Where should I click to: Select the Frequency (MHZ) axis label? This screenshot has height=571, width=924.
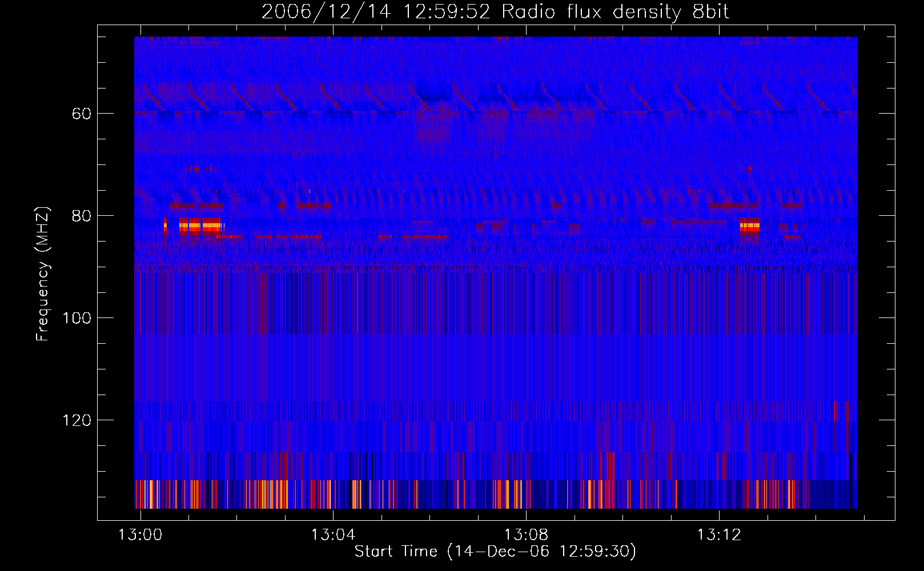pos(43,274)
